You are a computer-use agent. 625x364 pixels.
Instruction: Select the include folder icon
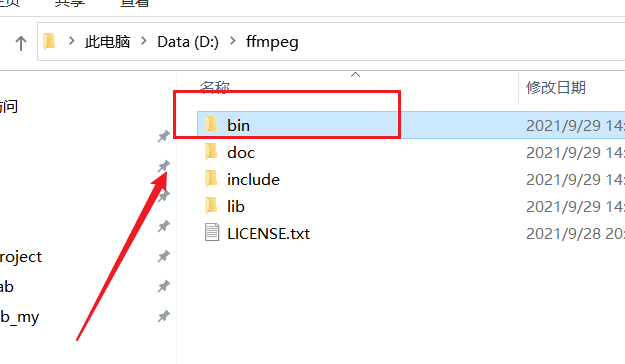coord(211,178)
